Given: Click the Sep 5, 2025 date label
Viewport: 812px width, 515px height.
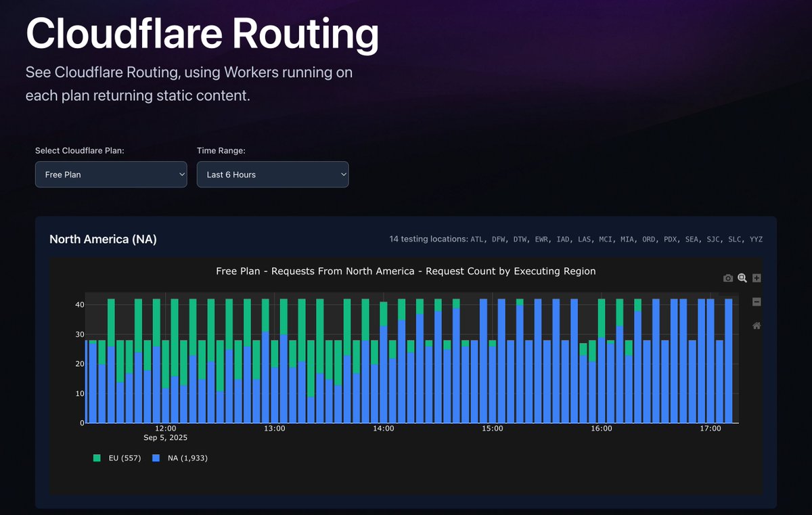Looking at the screenshot, I should click(166, 438).
